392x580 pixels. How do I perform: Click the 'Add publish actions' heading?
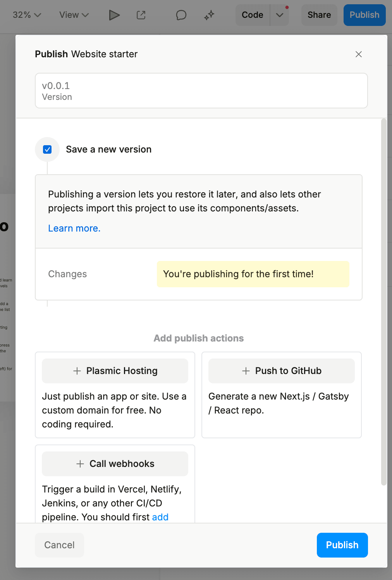coord(199,338)
